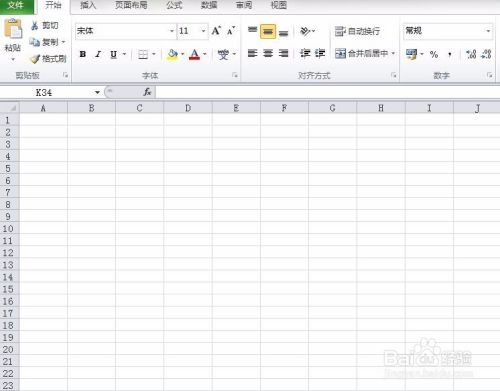Viewport: 500px width, 391px height.
Task: Switch to the Insert (插入) tab
Action: (x=88, y=5)
